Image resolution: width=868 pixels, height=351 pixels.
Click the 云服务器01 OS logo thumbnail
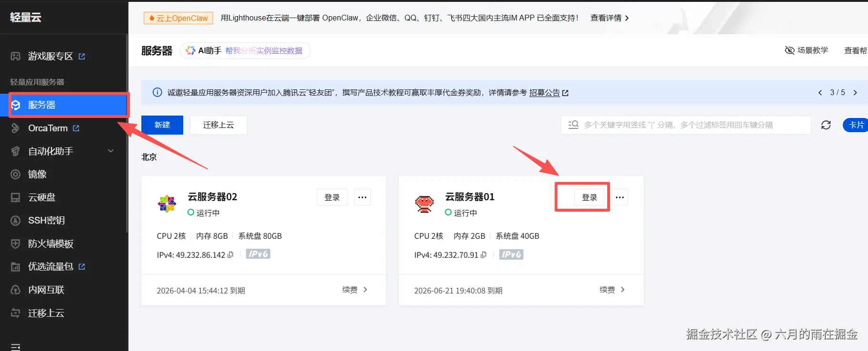click(424, 204)
